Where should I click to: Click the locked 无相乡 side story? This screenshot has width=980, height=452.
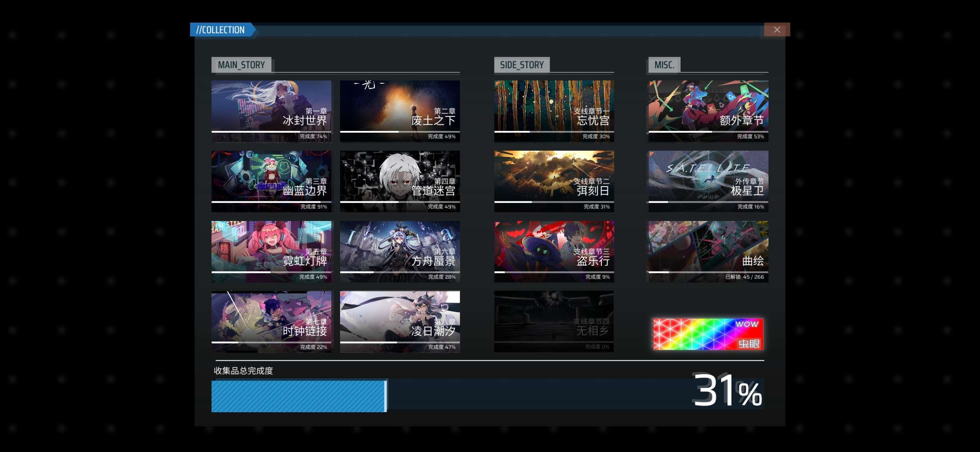click(554, 321)
